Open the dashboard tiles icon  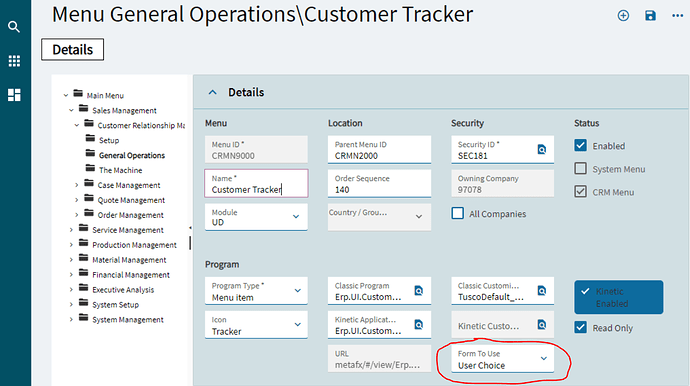(x=14, y=95)
